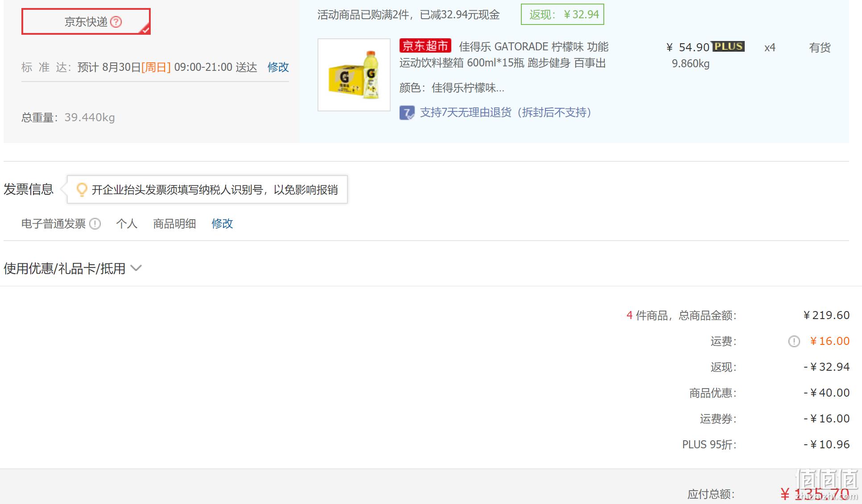The width and height of the screenshot is (862, 504).
Task: Expand 使用优惠/礼品卡/抵用 section
Action: coord(73,269)
